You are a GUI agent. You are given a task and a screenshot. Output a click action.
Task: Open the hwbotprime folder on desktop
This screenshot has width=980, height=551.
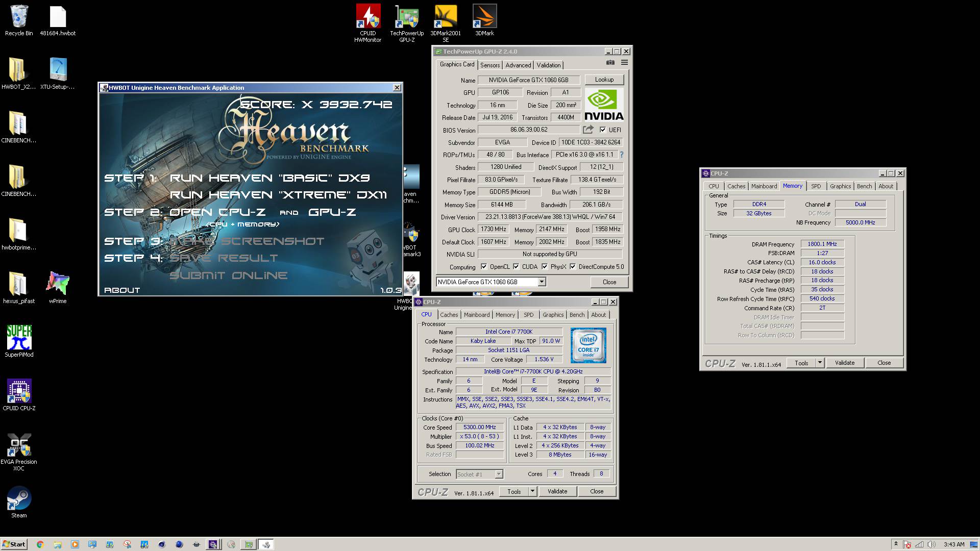[19, 235]
